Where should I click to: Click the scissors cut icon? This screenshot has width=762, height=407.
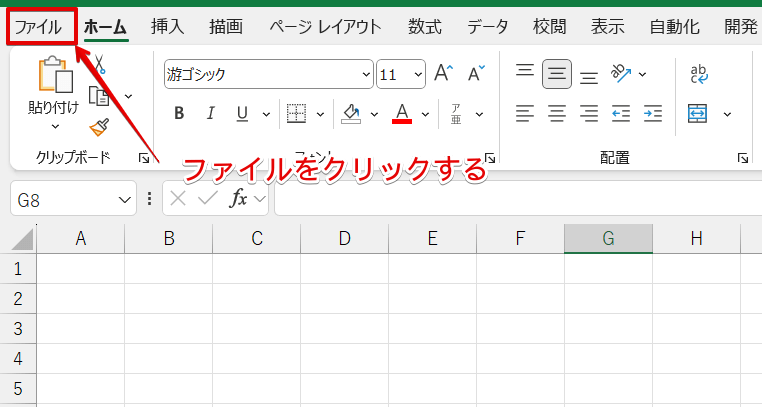(100, 64)
